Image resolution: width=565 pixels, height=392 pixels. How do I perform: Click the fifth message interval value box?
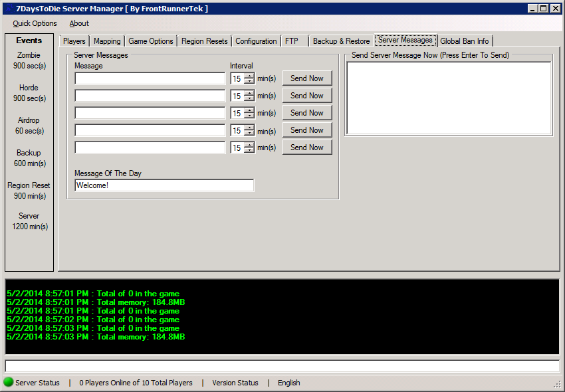coord(237,147)
